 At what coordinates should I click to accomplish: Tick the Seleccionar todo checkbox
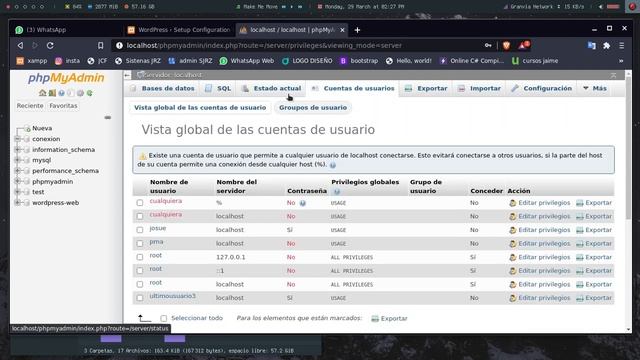[x=164, y=318]
